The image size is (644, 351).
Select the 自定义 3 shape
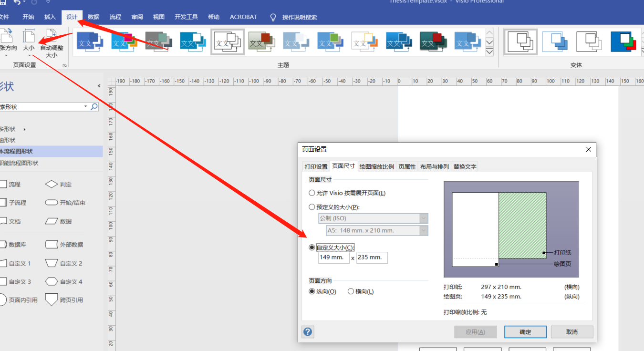tap(16, 282)
